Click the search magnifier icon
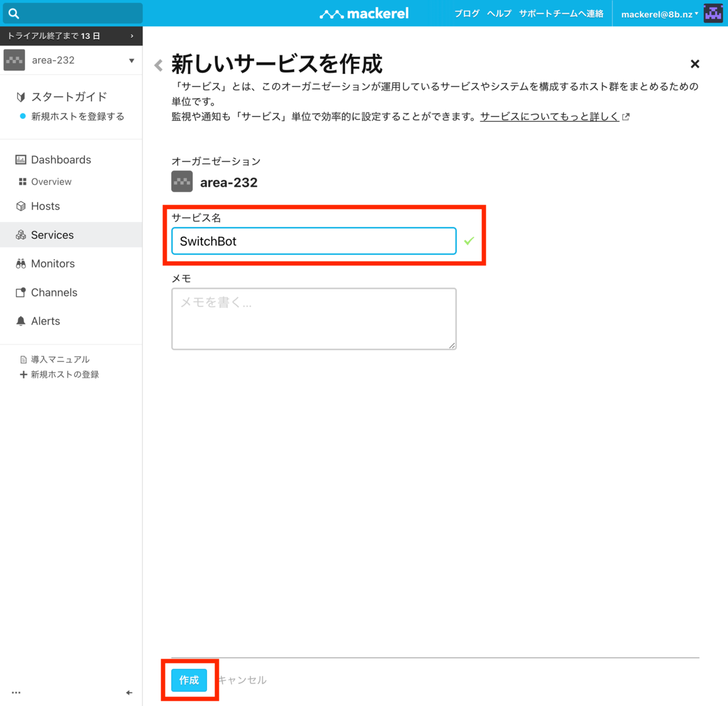The height and width of the screenshot is (706, 728). point(14,13)
